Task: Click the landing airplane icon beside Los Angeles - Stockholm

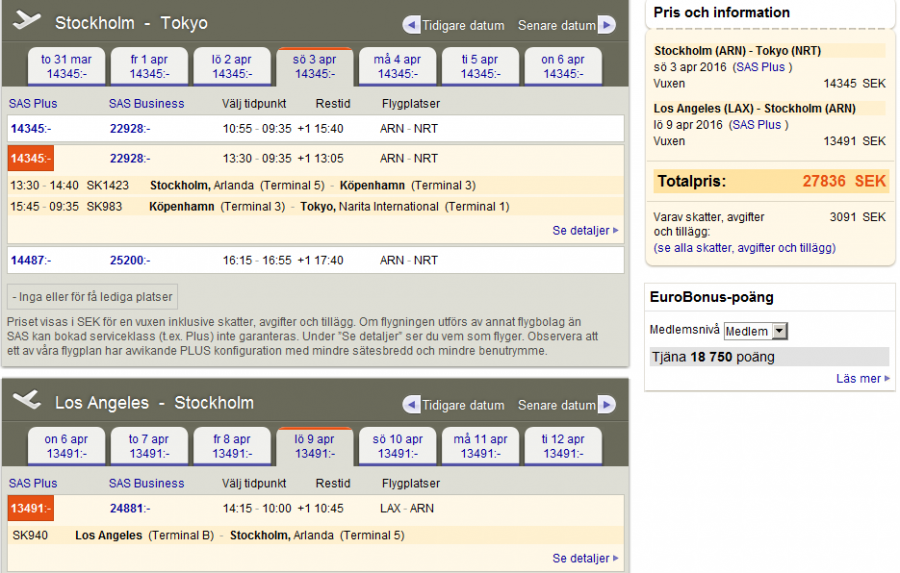Action: 27,401
